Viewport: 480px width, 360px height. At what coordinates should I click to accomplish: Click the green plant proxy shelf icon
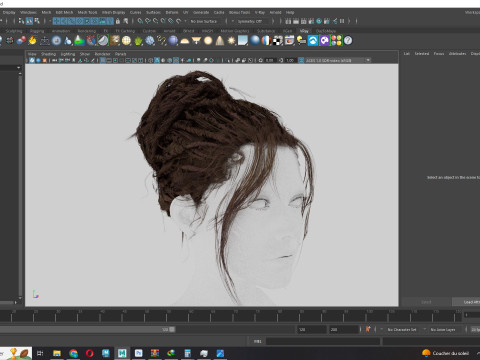click(x=138, y=41)
